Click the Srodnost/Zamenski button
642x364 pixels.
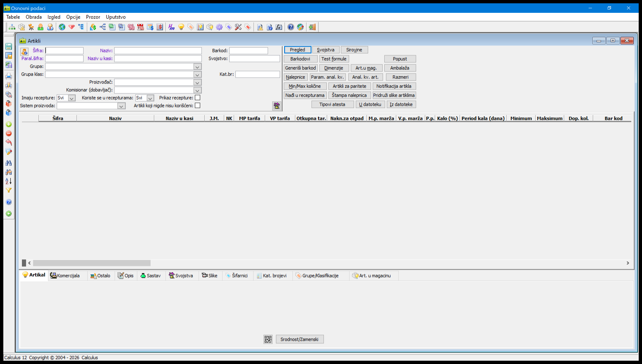pyautogui.click(x=299, y=339)
